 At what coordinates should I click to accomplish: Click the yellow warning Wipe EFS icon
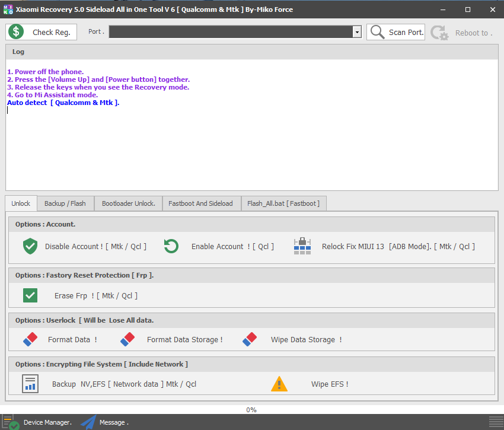tap(279, 384)
